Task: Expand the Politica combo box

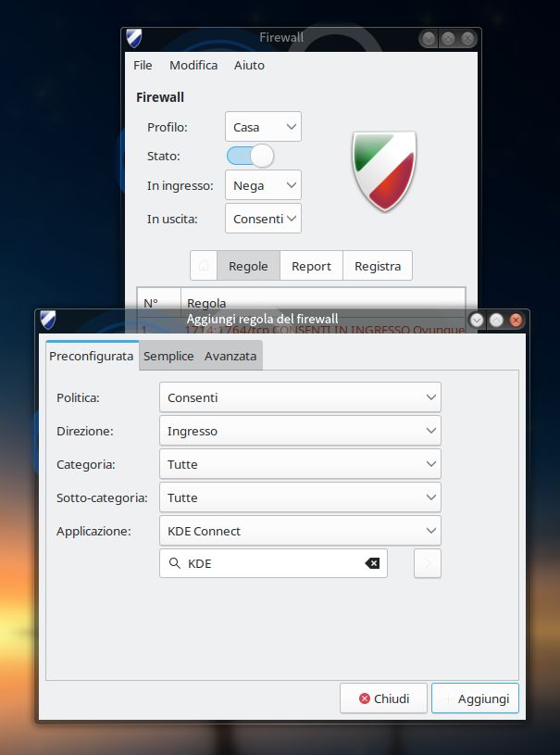Action: 300,397
